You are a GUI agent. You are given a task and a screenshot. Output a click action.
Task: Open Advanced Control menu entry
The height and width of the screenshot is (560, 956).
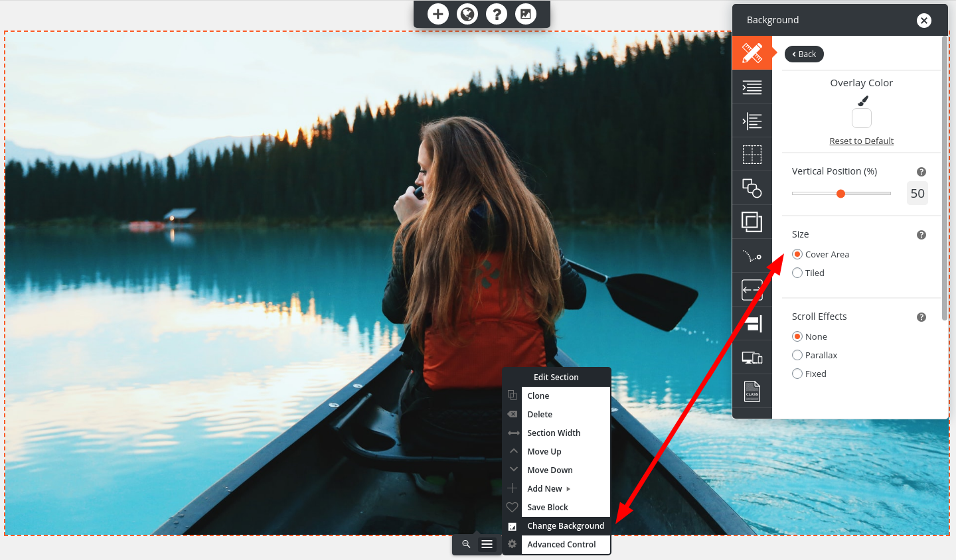566,544
